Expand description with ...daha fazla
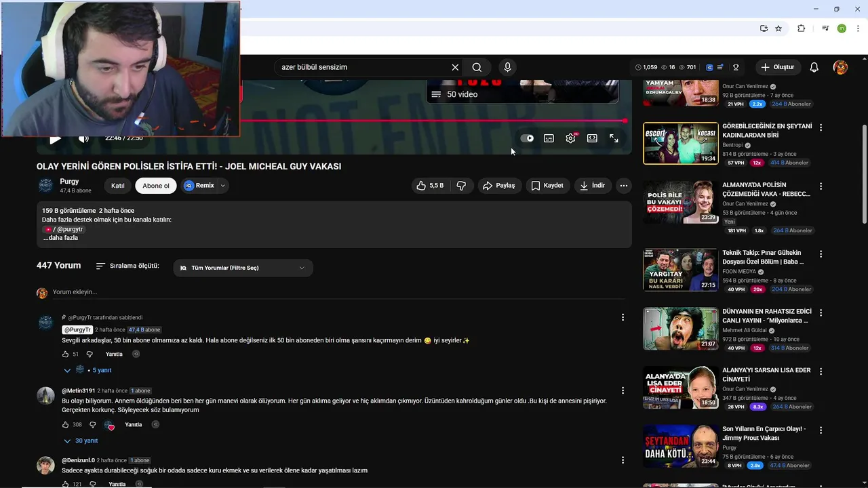Image resolution: width=868 pixels, height=488 pixels. (61, 238)
